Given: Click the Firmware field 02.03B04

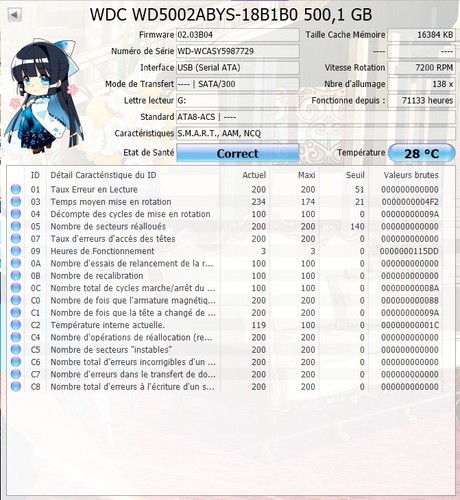Looking at the screenshot, I should point(238,35).
